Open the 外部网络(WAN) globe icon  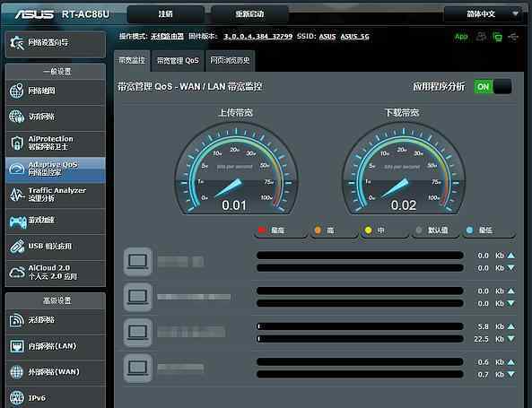click(x=17, y=372)
